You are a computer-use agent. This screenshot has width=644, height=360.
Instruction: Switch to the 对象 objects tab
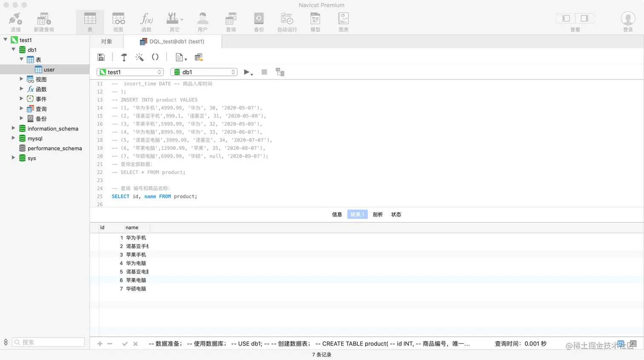tap(106, 41)
